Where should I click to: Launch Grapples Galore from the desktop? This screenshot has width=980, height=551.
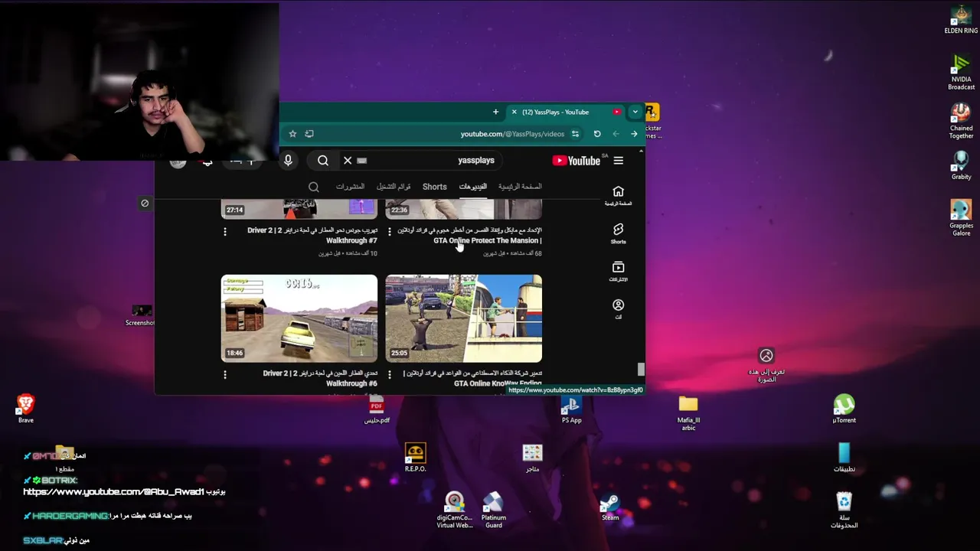tap(961, 218)
